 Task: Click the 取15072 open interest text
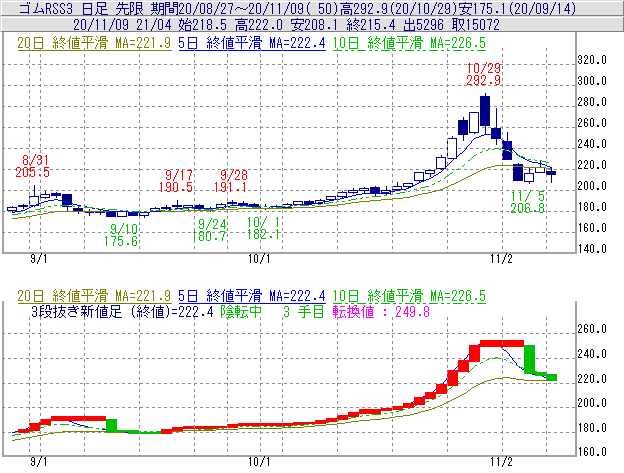pyautogui.click(x=476, y=25)
